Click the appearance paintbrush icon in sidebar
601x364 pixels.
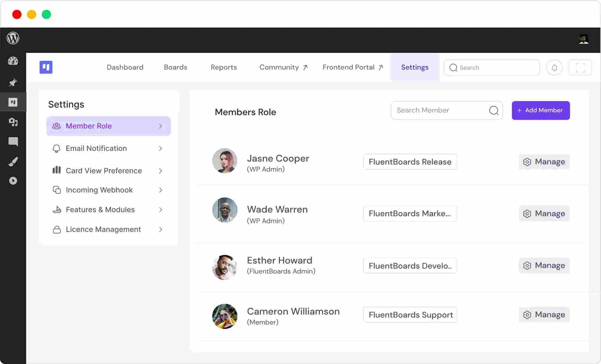[x=13, y=161]
